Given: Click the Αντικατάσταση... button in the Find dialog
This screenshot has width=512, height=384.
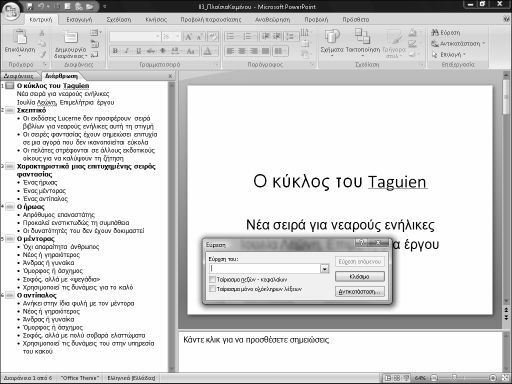Looking at the screenshot, I should click(x=359, y=291).
